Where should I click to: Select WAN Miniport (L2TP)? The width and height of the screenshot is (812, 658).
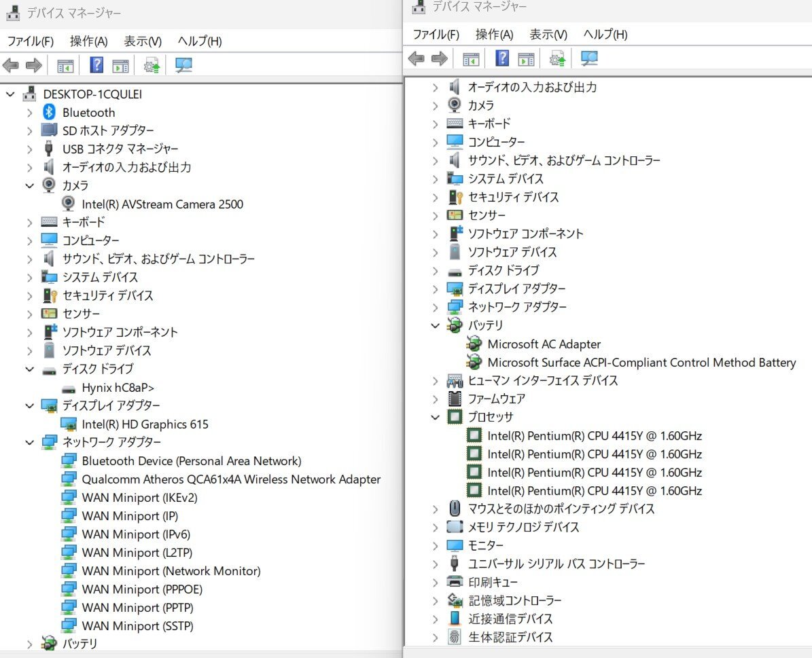coord(137,552)
